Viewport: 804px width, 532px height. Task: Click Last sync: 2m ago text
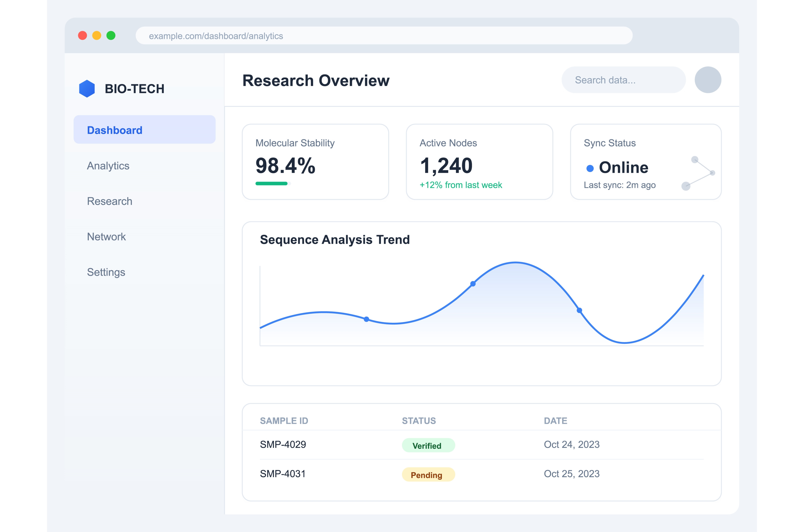point(619,185)
